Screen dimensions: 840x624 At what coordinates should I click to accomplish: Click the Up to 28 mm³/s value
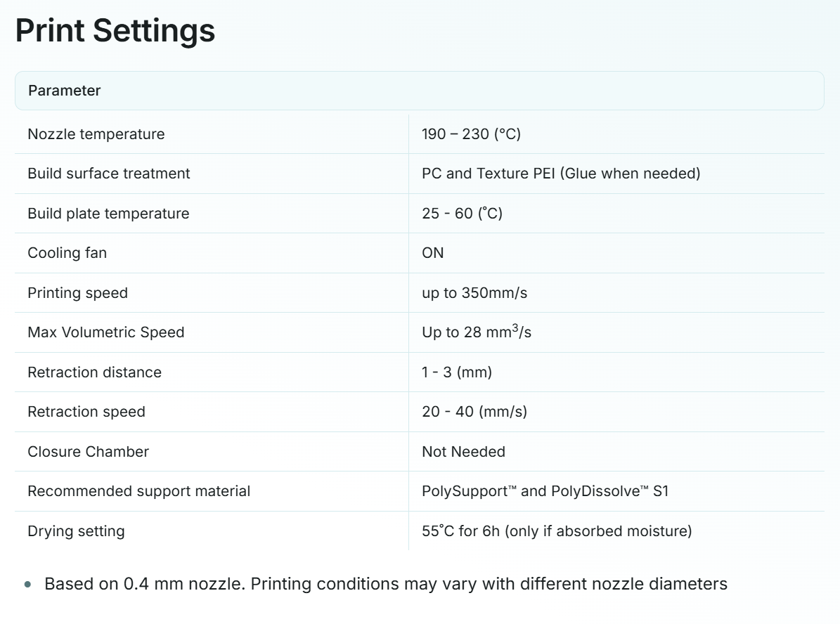[x=477, y=332]
